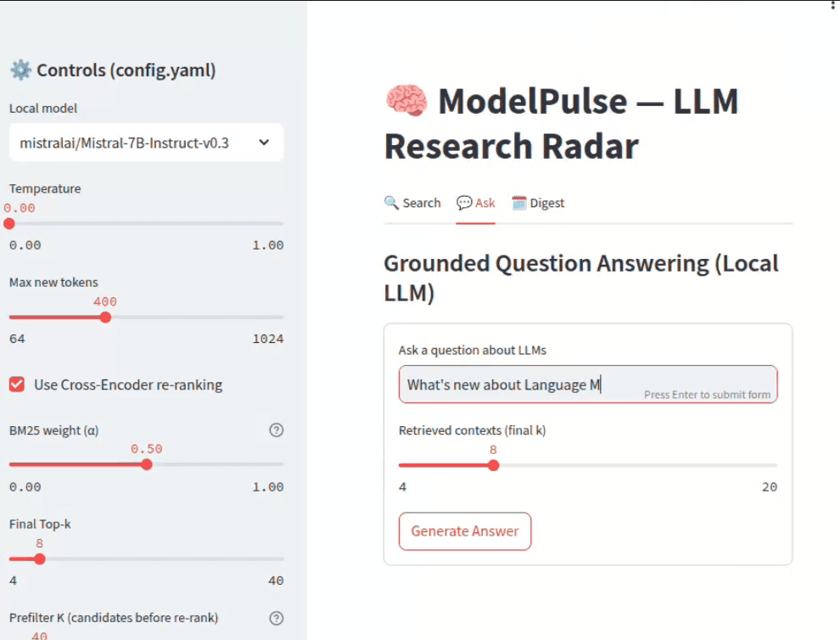Open the three-dot app menu at top right

click(834, 7)
